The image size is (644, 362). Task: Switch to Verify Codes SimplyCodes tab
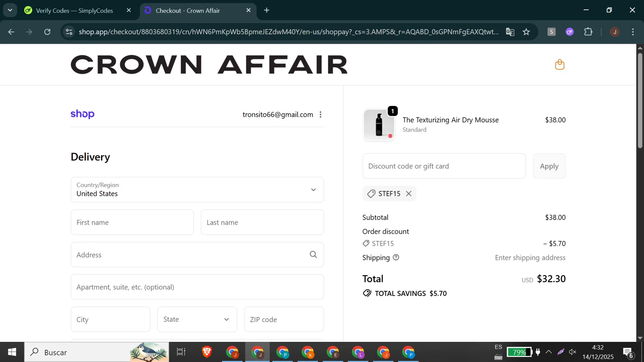[74, 10]
